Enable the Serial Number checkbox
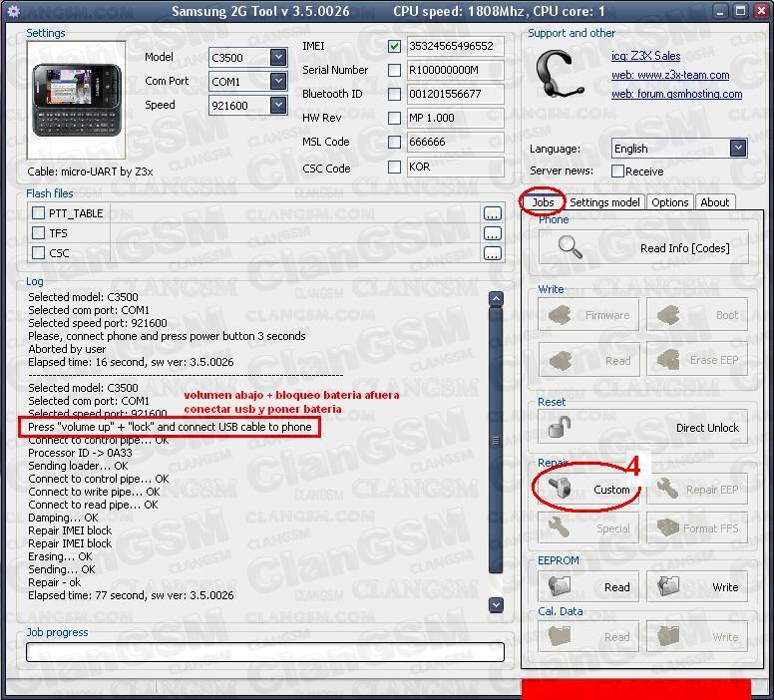Image resolution: width=774 pixels, height=700 pixels. pos(395,70)
